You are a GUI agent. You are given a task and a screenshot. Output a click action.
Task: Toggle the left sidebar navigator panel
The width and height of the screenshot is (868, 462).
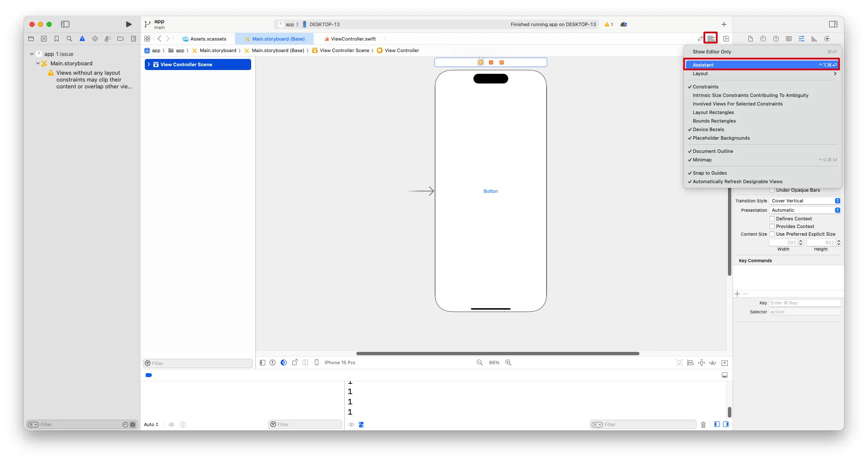65,24
